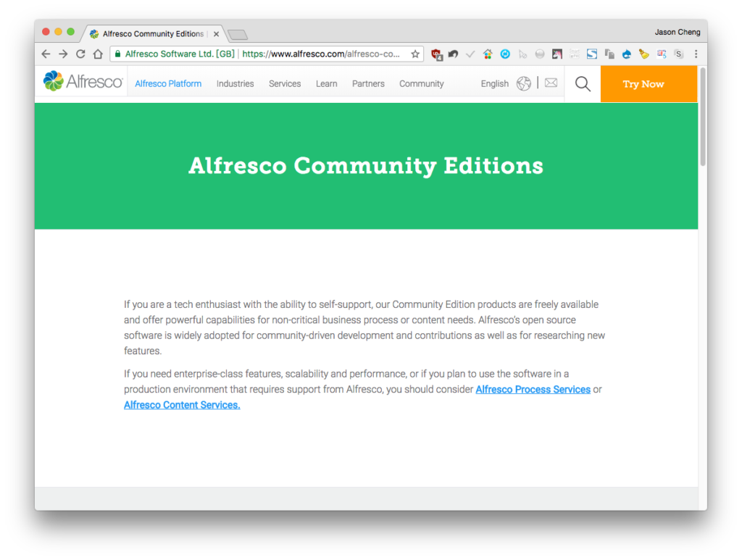Open the UK flag translate extension
742x560 pixels.
point(661,54)
